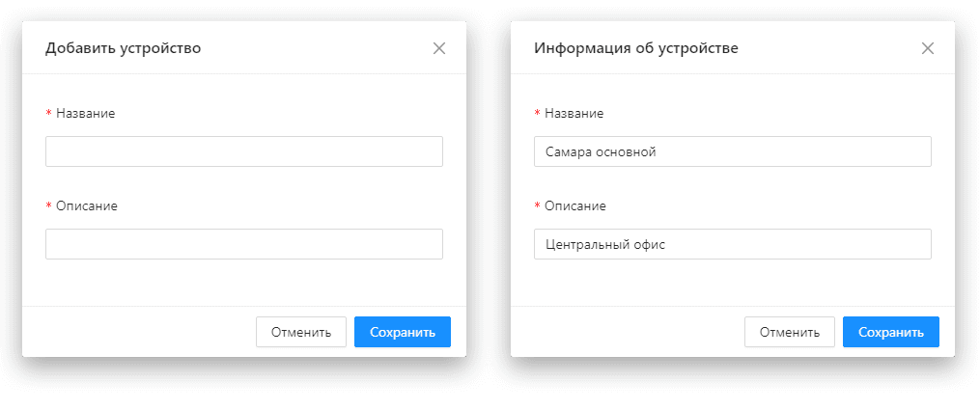The height and width of the screenshot is (410, 980).
Task: Click the red asterisk beside Описание in Информация об устройстве
Action: pyautogui.click(x=538, y=205)
